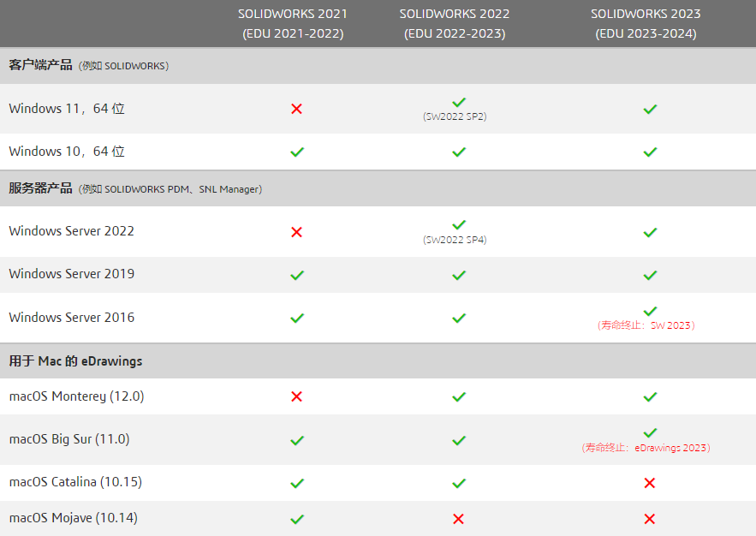Click green check for macOS Big Sur under SOLIDWORKS 2021
The width and height of the screenshot is (756, 536).
(297, 441)
